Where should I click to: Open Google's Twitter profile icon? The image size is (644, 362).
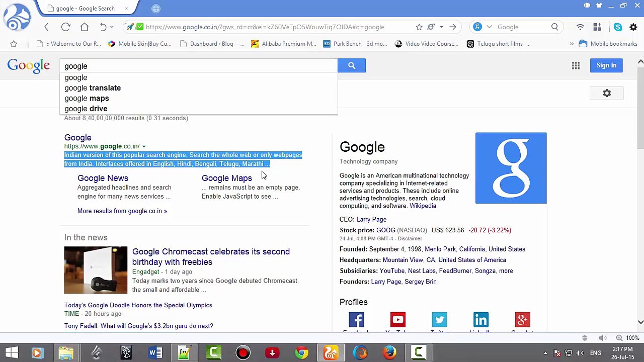[x=439, y=320]
